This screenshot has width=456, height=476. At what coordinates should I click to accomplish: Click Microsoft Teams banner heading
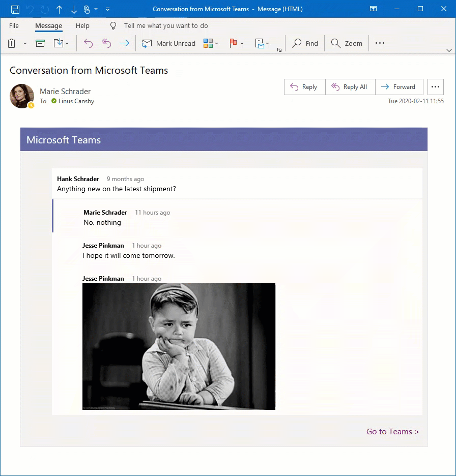click(x=64, y=140)
